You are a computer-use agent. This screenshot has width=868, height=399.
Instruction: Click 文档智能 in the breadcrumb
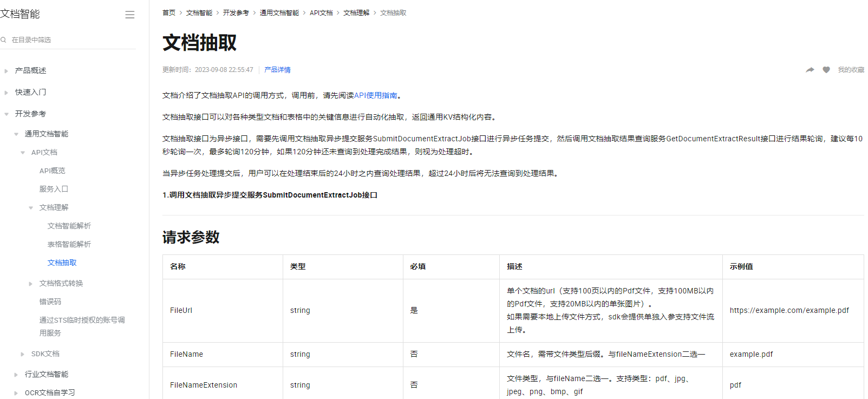[x=199, y=13]
